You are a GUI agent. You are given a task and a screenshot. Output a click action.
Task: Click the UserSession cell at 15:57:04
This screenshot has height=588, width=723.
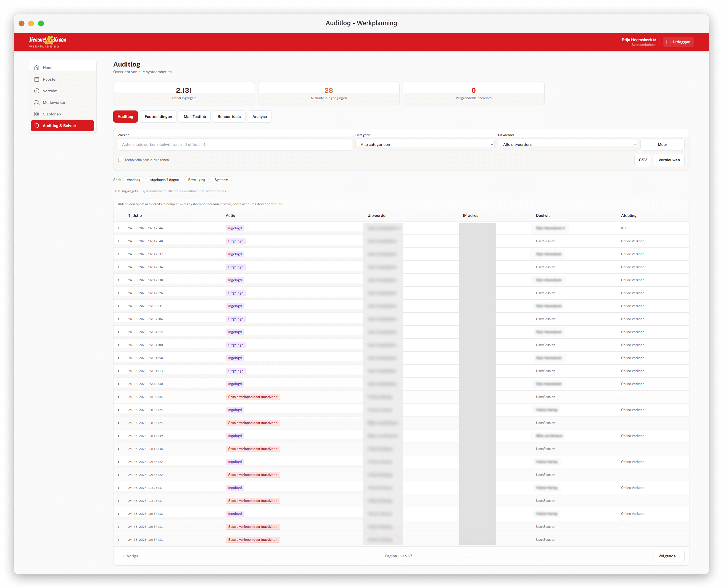[545, 319]
